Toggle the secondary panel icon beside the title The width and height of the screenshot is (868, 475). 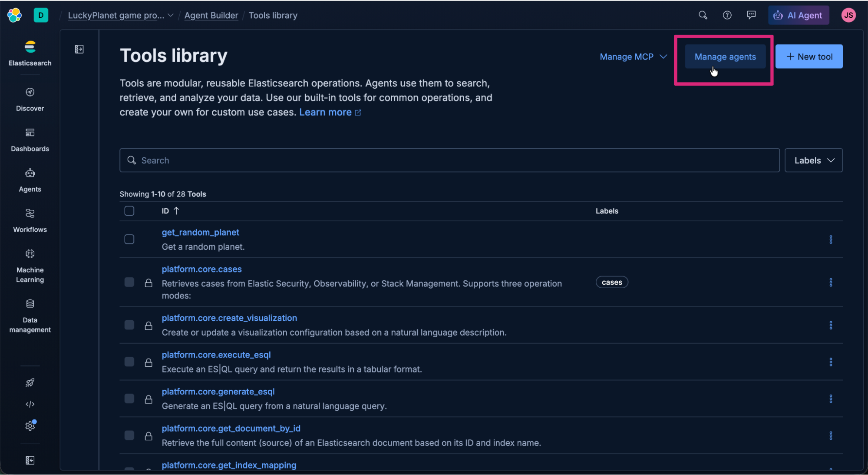tap(79, 49)
